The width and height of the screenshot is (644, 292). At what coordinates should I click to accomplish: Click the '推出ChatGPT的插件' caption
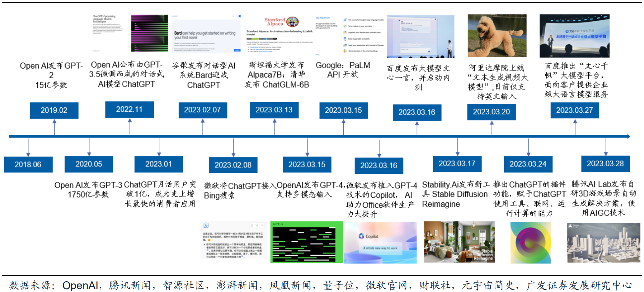(530, 185)
